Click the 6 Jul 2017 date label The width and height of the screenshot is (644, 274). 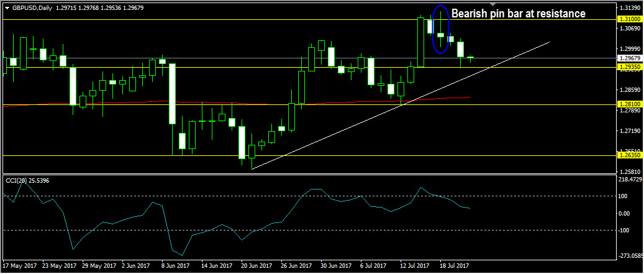tap(374, 265)
